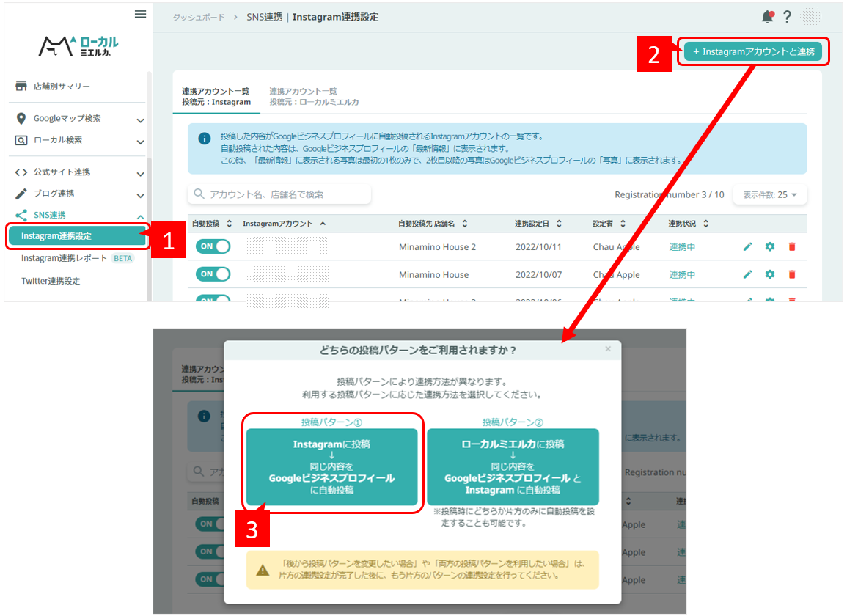Click the magnifier icon in the account search box

(x=199, y=194)
